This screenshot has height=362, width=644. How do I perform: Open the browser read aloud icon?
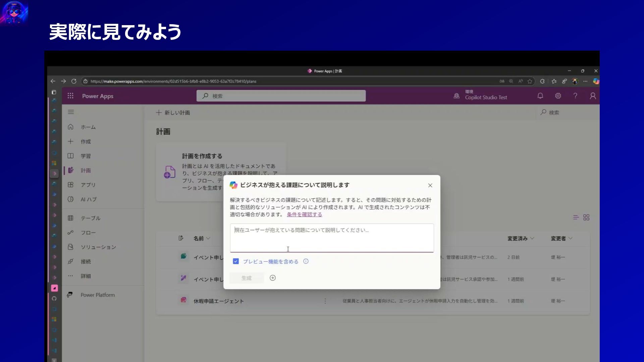pyautogui.click(x=520, y=81)
